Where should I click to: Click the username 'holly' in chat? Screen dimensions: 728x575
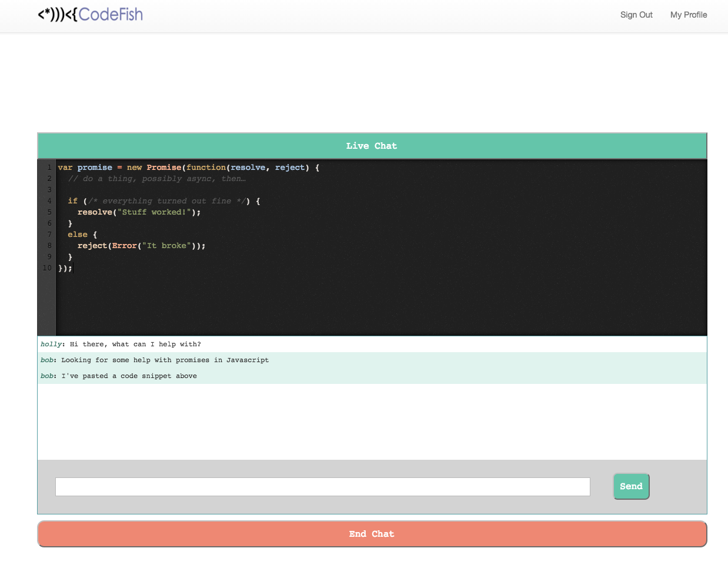pyautogui.click(x=51, y=345)
